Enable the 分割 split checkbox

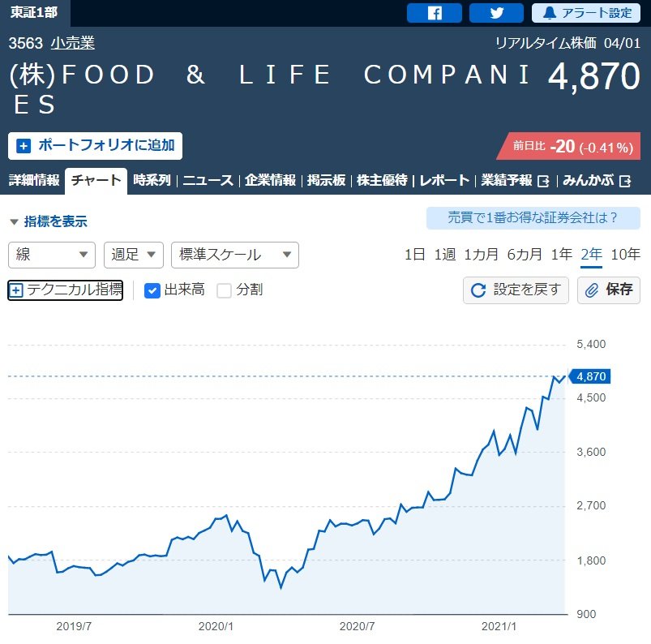[x=225, y=290]
